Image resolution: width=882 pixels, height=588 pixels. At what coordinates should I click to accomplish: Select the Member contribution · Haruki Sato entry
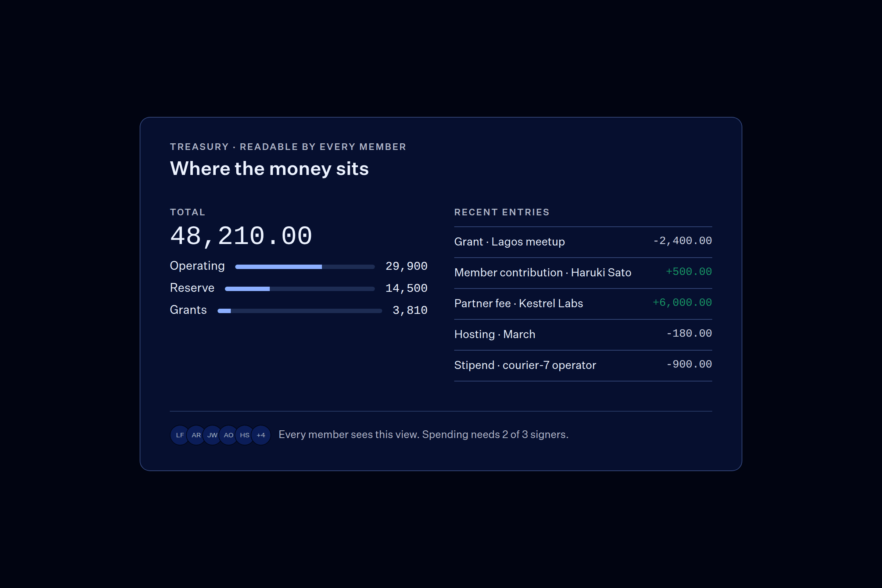pos(583,273)
